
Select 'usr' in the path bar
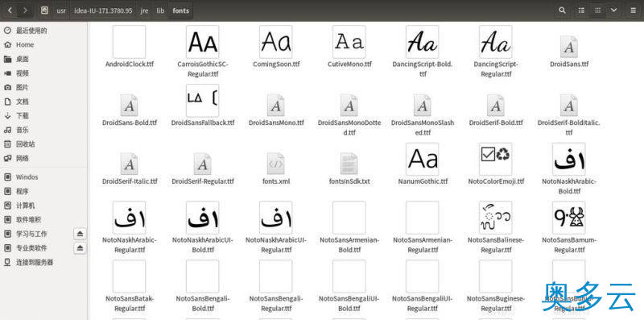[x=61, y=10]
